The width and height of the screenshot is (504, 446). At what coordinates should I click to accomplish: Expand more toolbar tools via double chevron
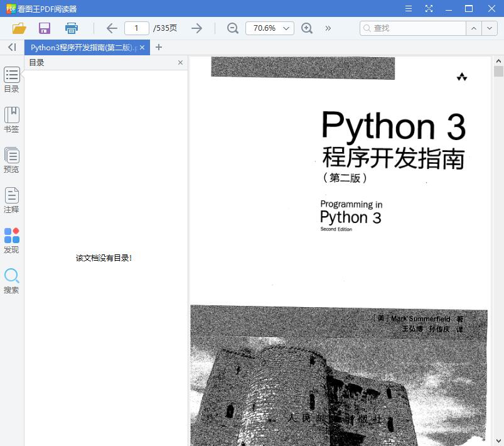(x=326, y=28)
